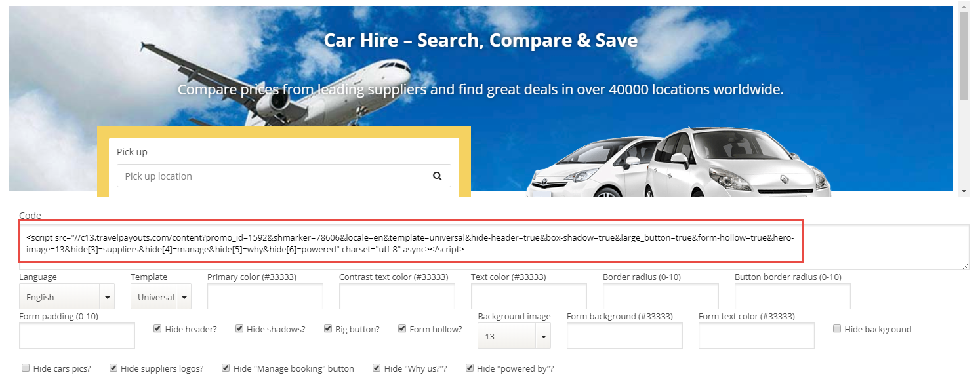Toggle the Hide shadows? checkbox
The image size is (980, 388).
[239, 328]
